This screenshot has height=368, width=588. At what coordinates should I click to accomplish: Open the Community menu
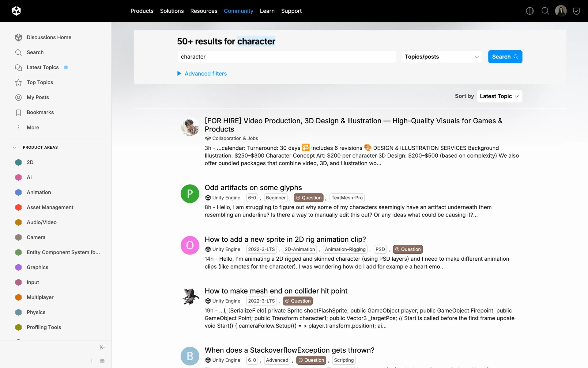click(x=238, y=11)
